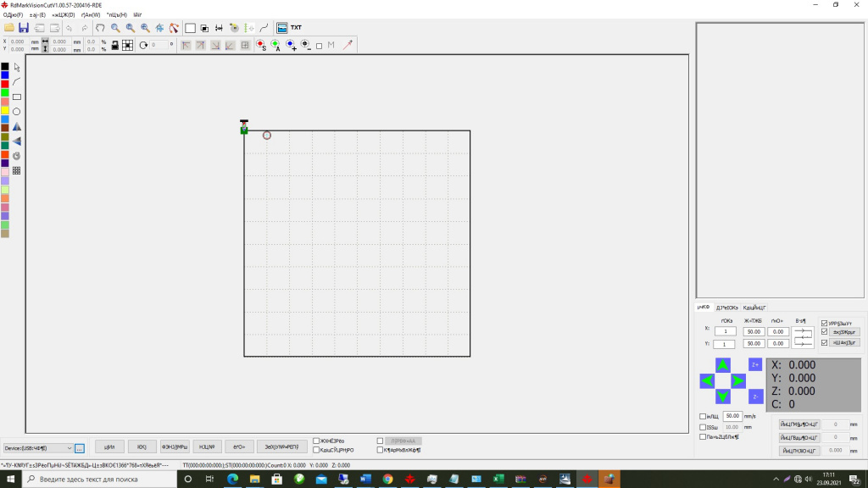Viewport: 868px width, 488px height.
Task: Pick the topmost red color swatch below blue
Action: coord(5,84)
